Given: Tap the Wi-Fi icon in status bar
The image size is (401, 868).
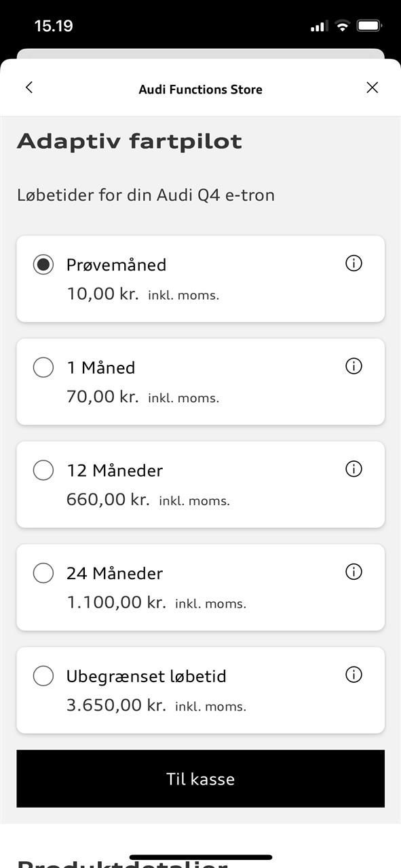Looking at the screenshot, I should tap(342, 26).
